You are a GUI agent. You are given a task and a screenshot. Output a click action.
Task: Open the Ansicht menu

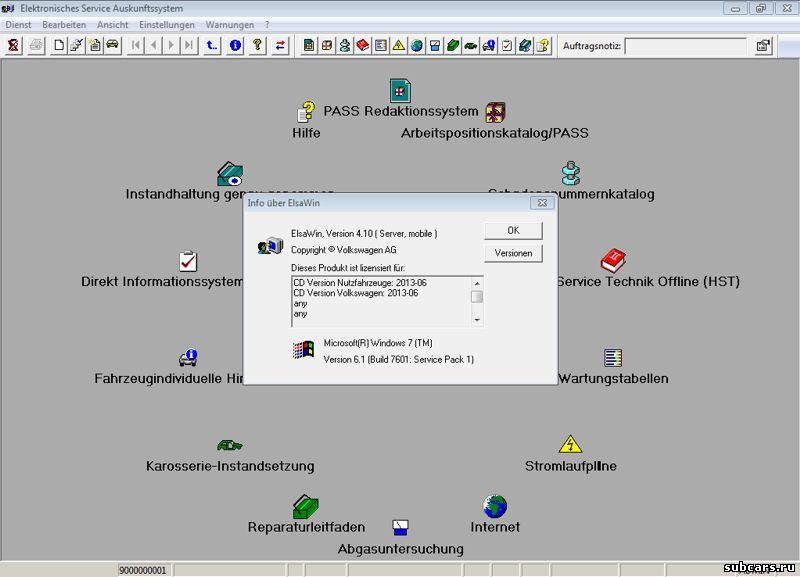[x=113, y=24]
